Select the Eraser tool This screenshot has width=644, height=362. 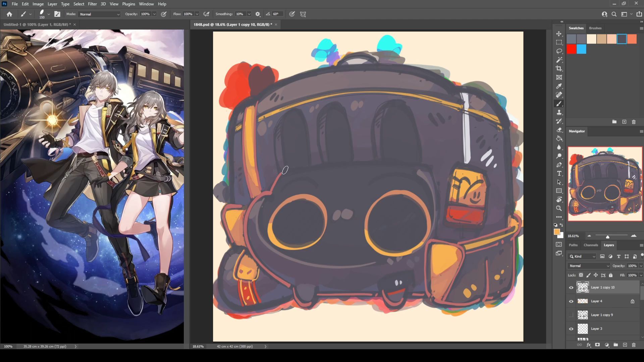559,130
